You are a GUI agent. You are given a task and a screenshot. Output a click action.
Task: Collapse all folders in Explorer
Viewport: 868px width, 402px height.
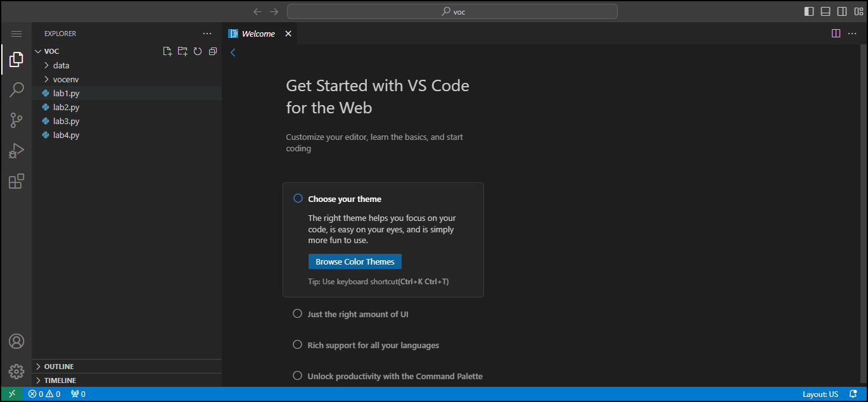coord(213,51)
